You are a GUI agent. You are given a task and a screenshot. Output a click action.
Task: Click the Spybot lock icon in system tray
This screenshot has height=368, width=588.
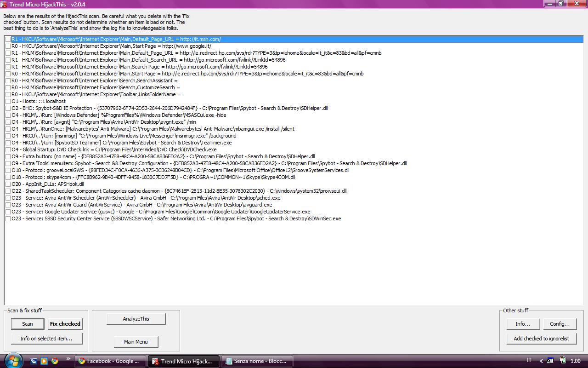point(551,361)
